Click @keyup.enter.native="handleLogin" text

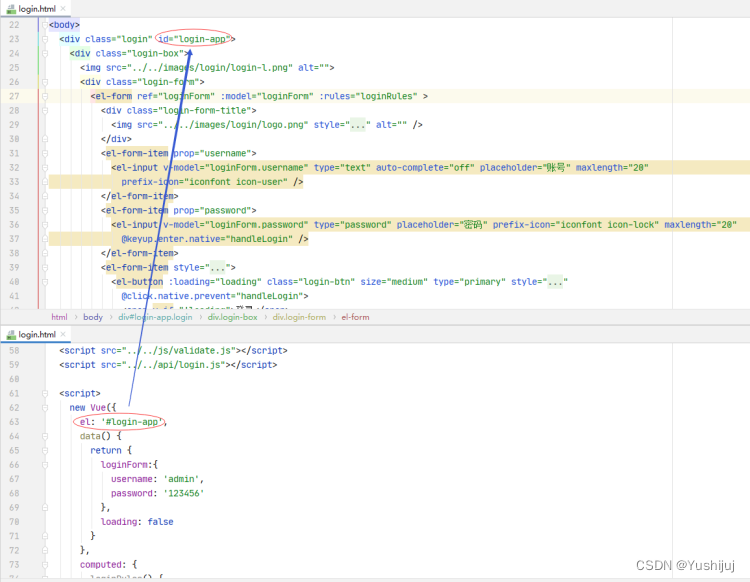point(207,239)
